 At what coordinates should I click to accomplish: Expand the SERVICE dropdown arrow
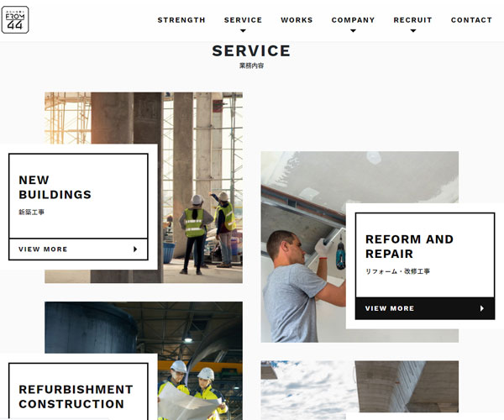[x=243, y=31]
